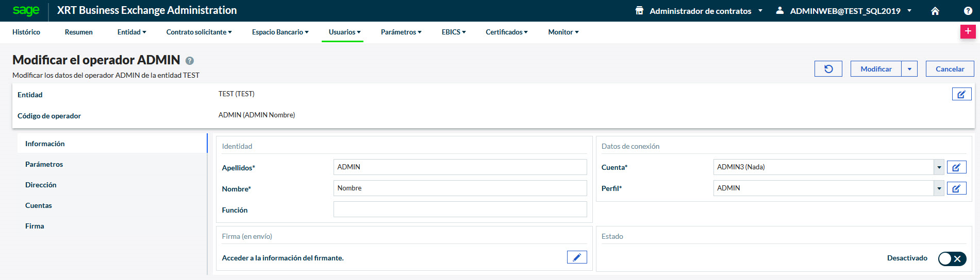Click the Modificar button

tap(875, 69)
